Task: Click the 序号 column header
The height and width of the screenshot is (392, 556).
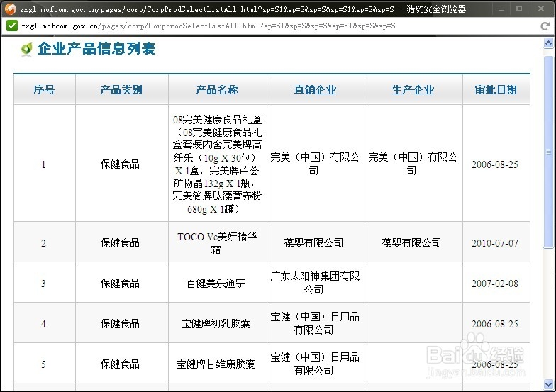Action: coord(44,89)
